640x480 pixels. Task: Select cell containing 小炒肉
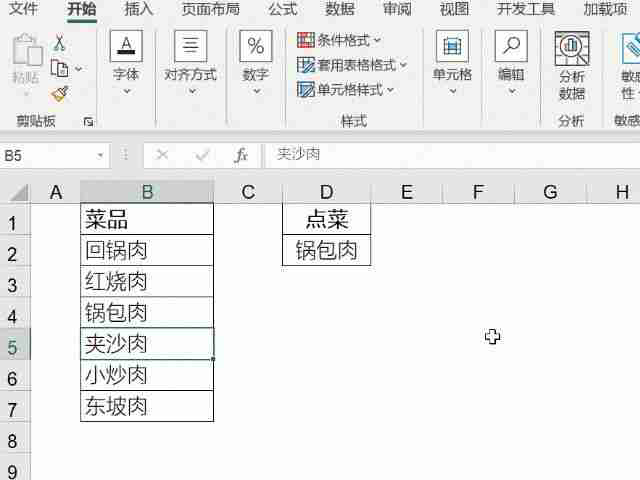point(147,375)
